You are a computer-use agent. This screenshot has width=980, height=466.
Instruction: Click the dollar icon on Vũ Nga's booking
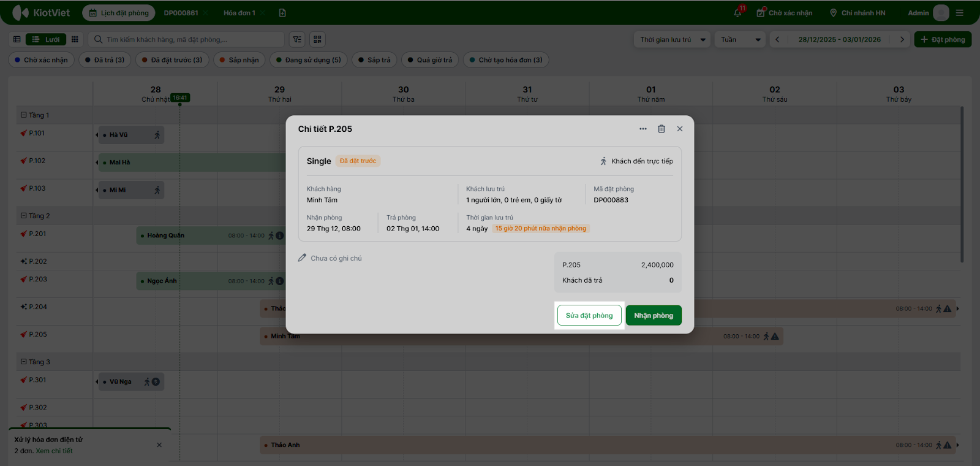coord(156,382)
